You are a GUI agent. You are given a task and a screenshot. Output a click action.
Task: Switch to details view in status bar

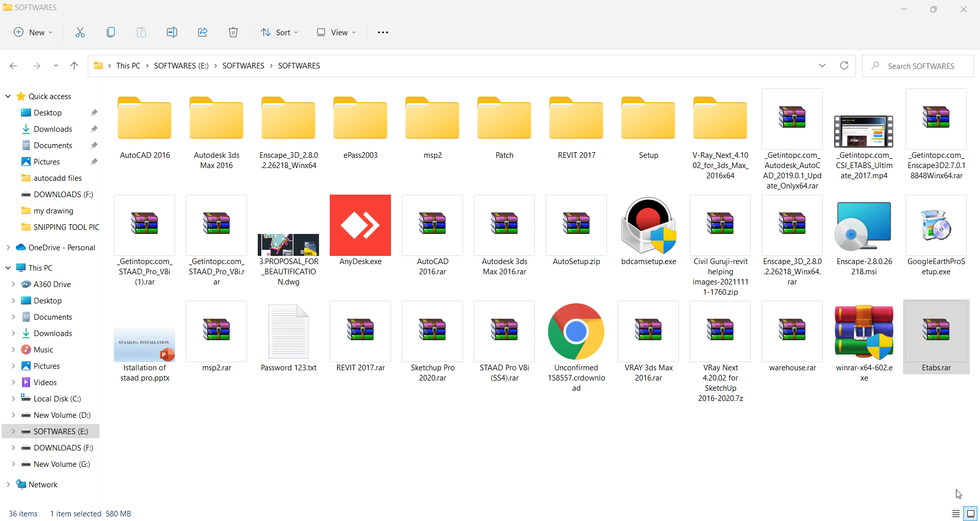[x=955, y=513]
